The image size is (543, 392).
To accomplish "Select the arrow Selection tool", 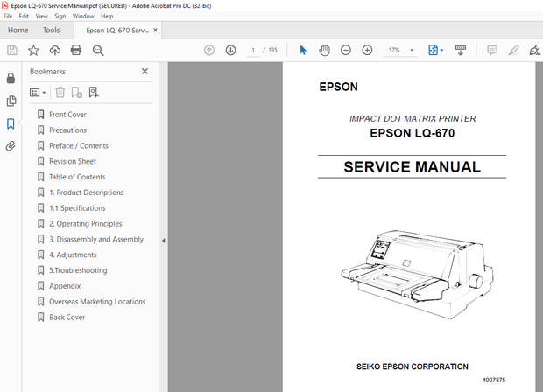I will [303, 51].
